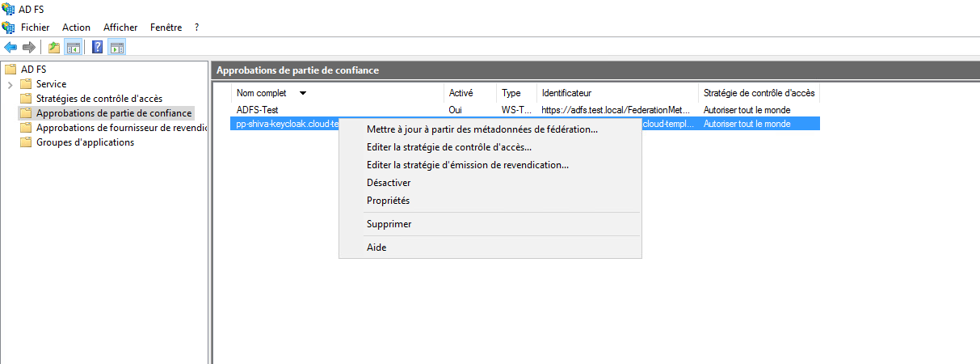The height and width of the screenshot is (364, 980).
Task: Open the Action menu
Action: coord(76,28)
